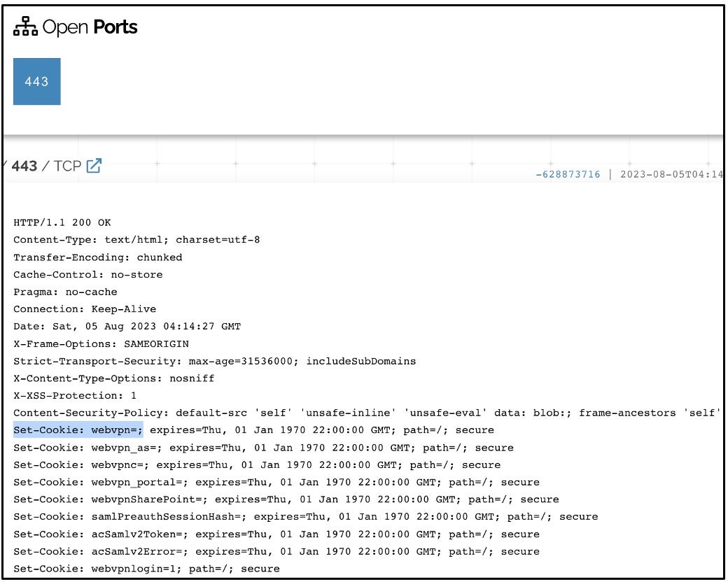Click the highlighted Set-Cookie: webvpn= text
The height and width of the screenshot is (584, 728).
tap(78, 430)
